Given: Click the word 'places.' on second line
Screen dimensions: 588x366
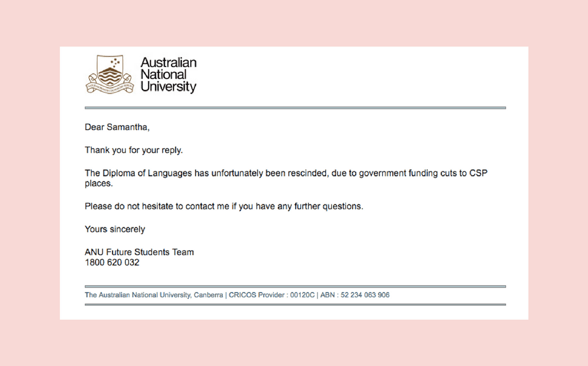Looking at the screenshot, I should [x=99, y=184].
